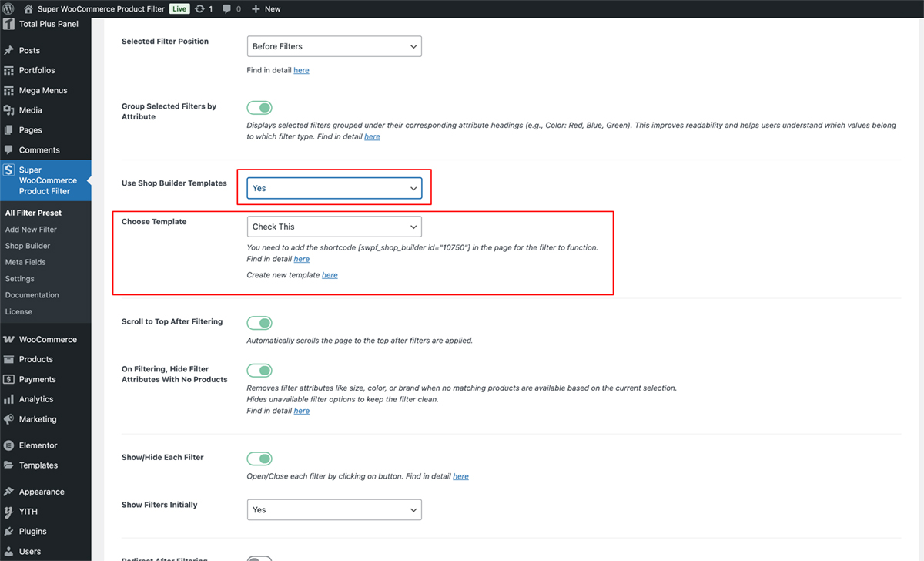Screen dimensions: 924x561
Task: Click the 'Choose Template' label text
Action: point(154,222)
